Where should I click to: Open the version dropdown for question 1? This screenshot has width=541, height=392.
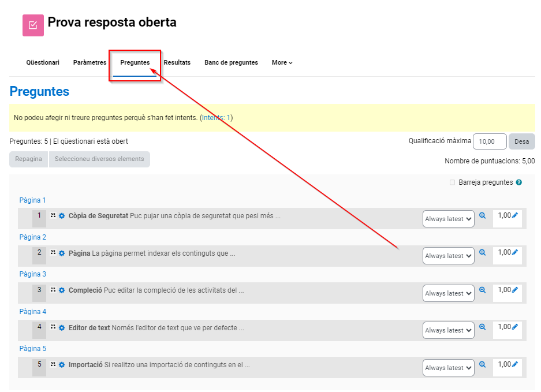[448, 219]
